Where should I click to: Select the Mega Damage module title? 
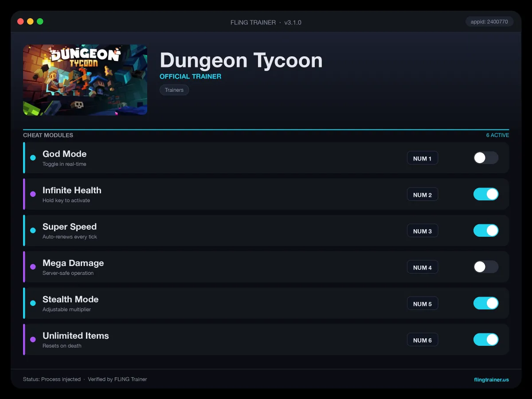click(x=73, y=263)
